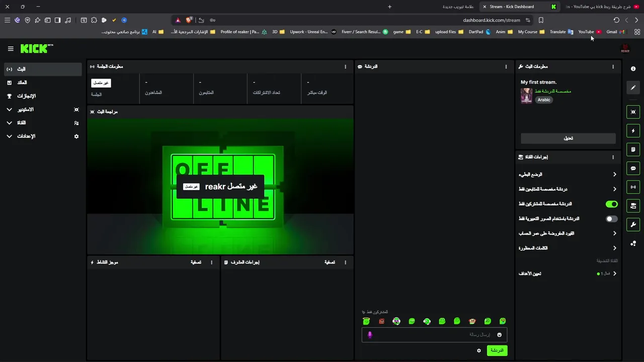The image size is (644, 362).
Task: Expand الاستديو section in left sidebar
Action: point(42,109)
